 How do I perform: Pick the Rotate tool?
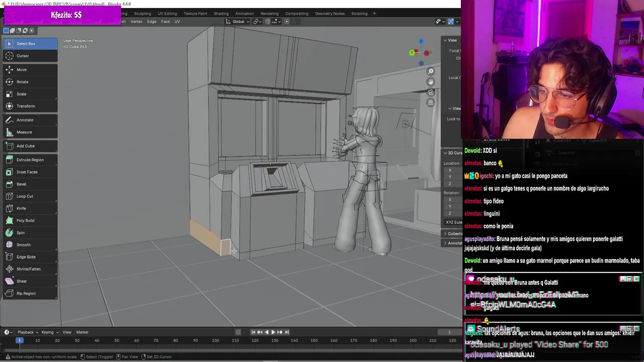coord(30,82)
